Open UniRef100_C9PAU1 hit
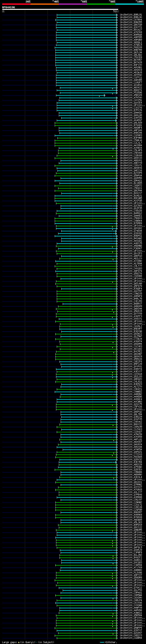The width and height of the screenshot is (146, 644). [131, 593]
